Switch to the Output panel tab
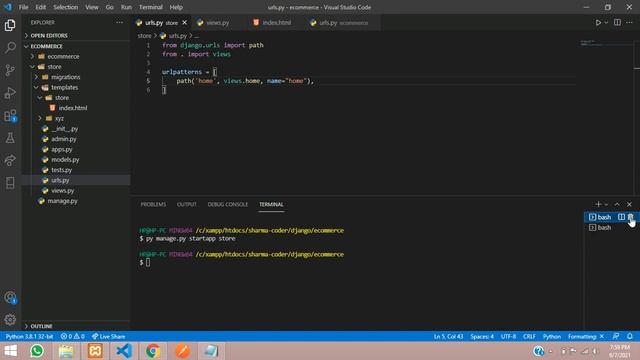 click(x=187, y=204)
